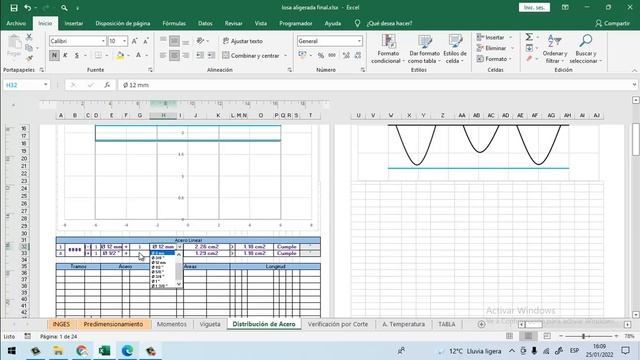Open the font size dropdown
Screen dimensions: 640x360
(x=124, y=41)
